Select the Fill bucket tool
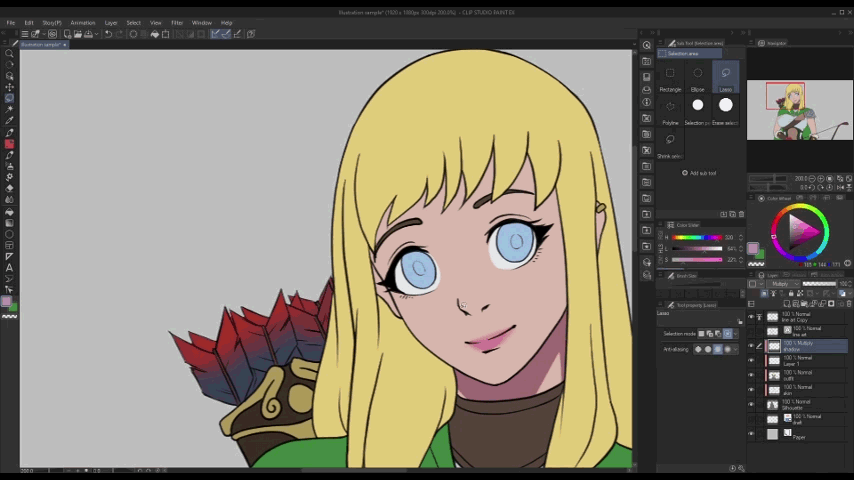 [9, 212]
